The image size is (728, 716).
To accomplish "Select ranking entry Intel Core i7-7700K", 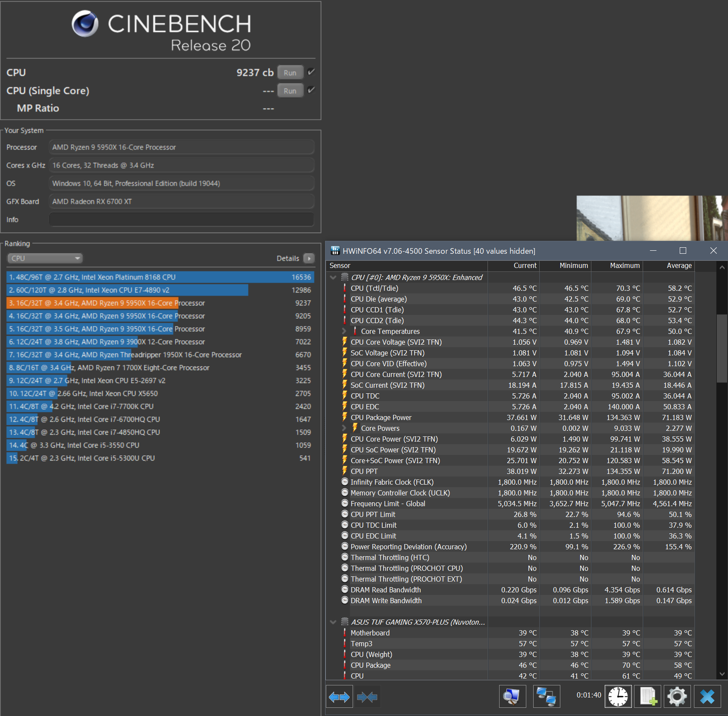I will point(160,406).
